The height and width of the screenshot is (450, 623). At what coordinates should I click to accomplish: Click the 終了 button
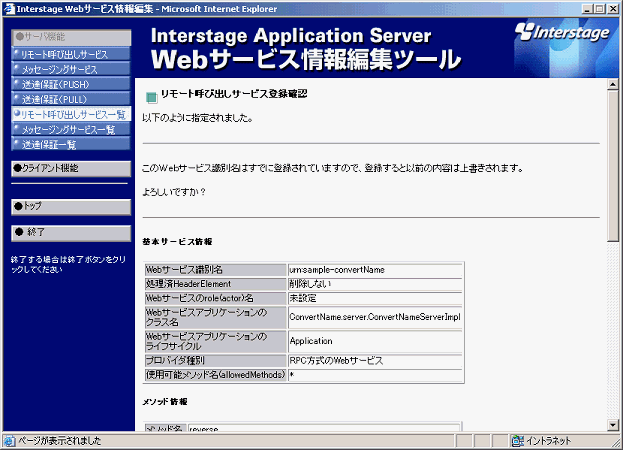[71, 233]
